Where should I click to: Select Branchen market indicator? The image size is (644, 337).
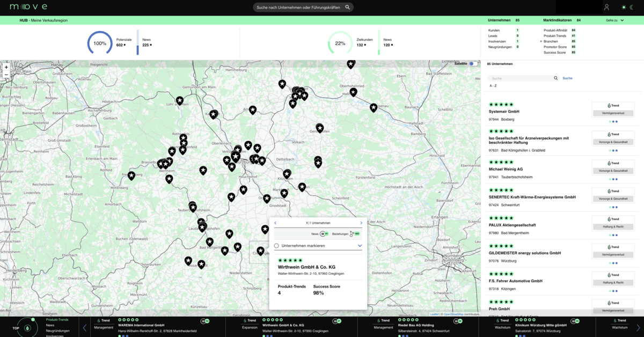[551, 41]
